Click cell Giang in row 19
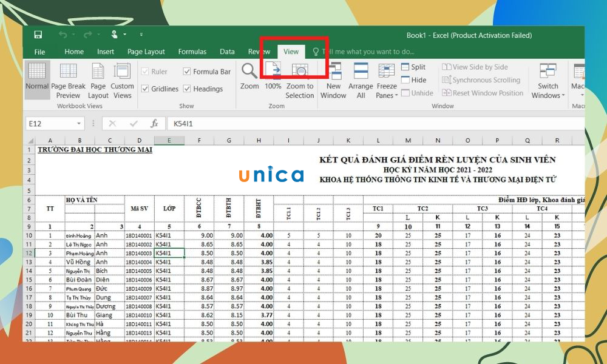Image resolution: width=607 pixels, height=364 pixels. click(109, 315)
